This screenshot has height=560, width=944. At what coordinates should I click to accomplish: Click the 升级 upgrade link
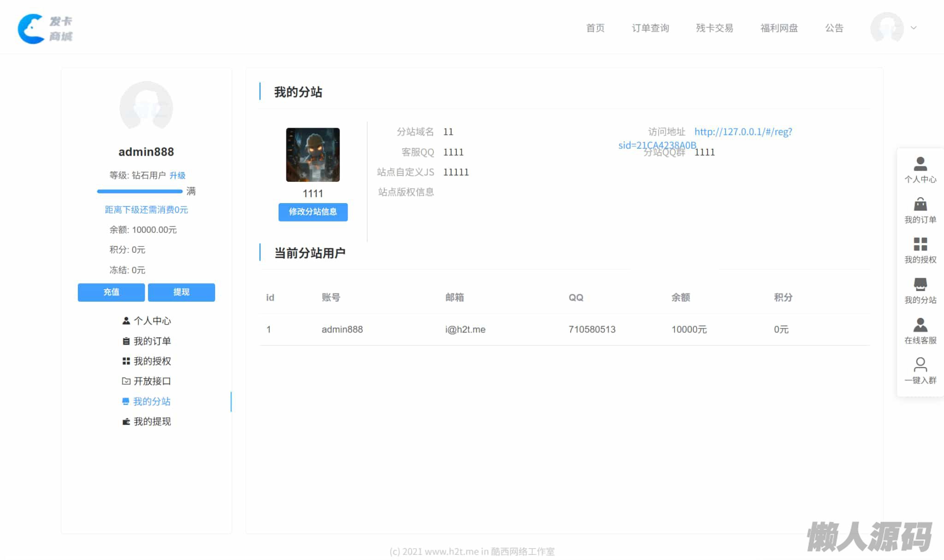pyautogui.click(x=177, y=175)
